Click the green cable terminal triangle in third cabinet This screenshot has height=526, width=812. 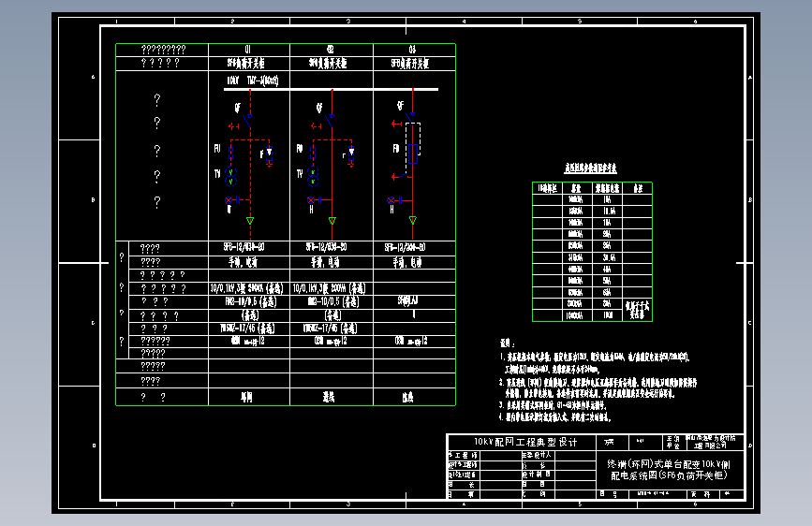413,220
